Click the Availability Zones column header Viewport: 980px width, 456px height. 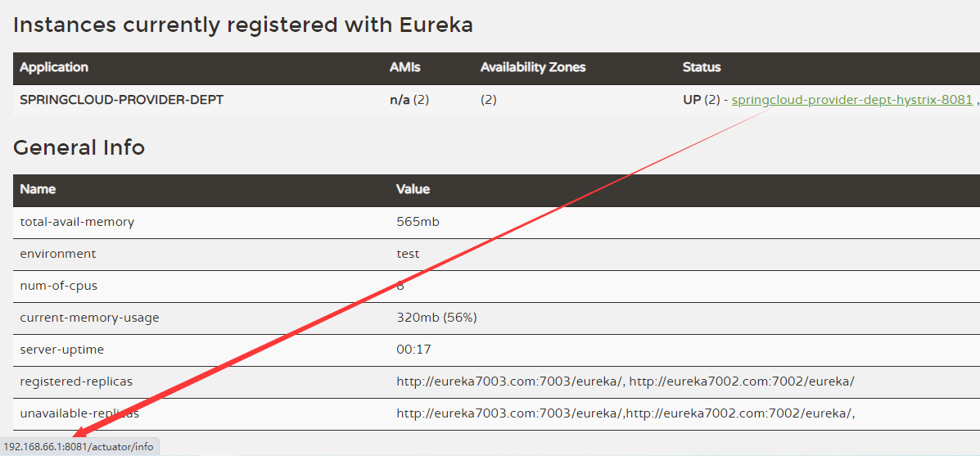(533, 67)
